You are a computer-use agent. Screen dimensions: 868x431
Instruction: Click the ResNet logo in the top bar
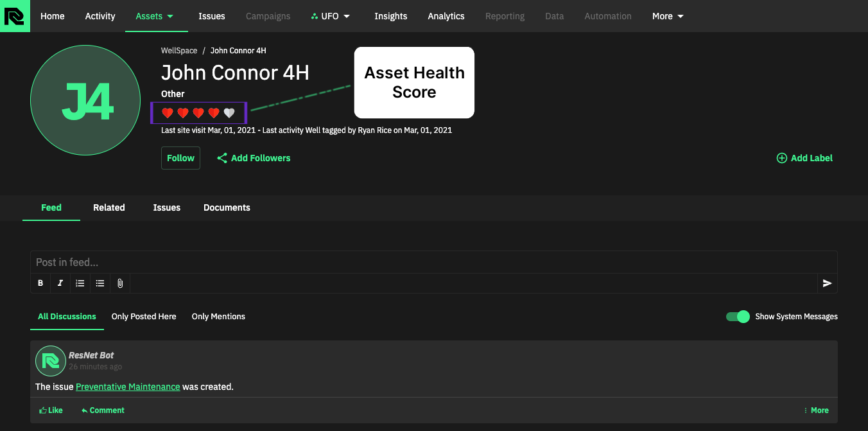(x=14, y=15)
